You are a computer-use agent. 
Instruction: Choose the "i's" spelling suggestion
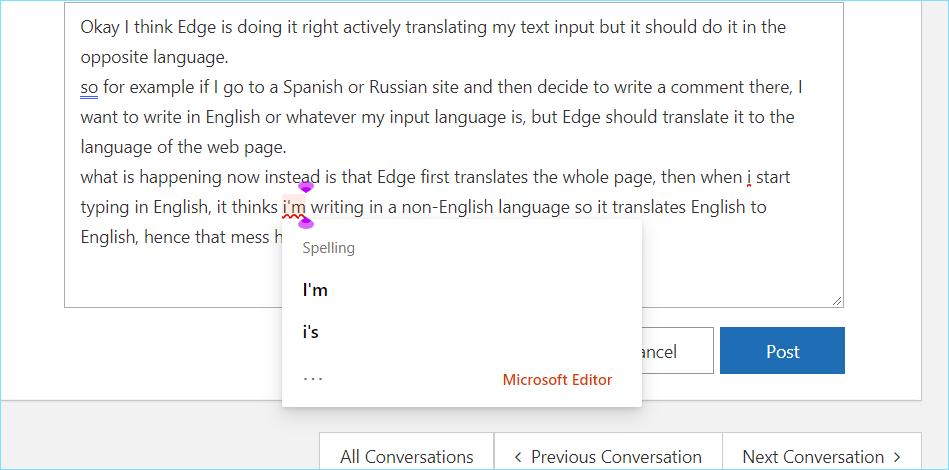(311, 332)
